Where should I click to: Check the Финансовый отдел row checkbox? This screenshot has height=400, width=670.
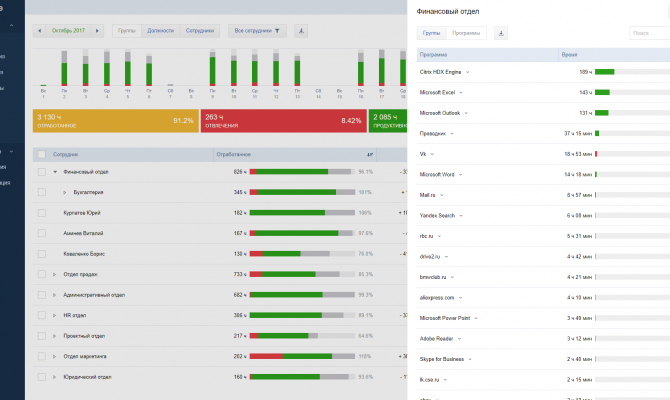point(41,172)
